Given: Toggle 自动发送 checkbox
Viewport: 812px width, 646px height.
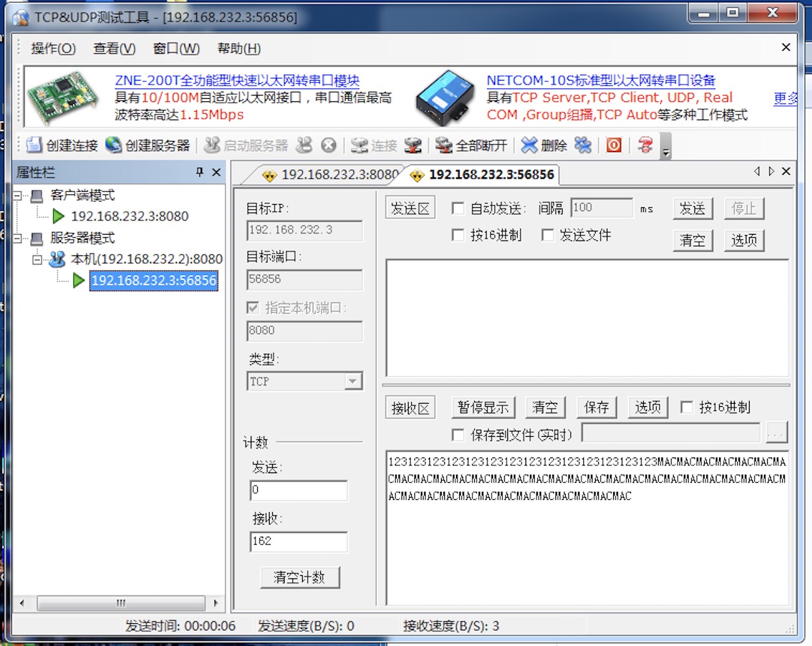Looking at the screenshot, I should click(457, 209).
